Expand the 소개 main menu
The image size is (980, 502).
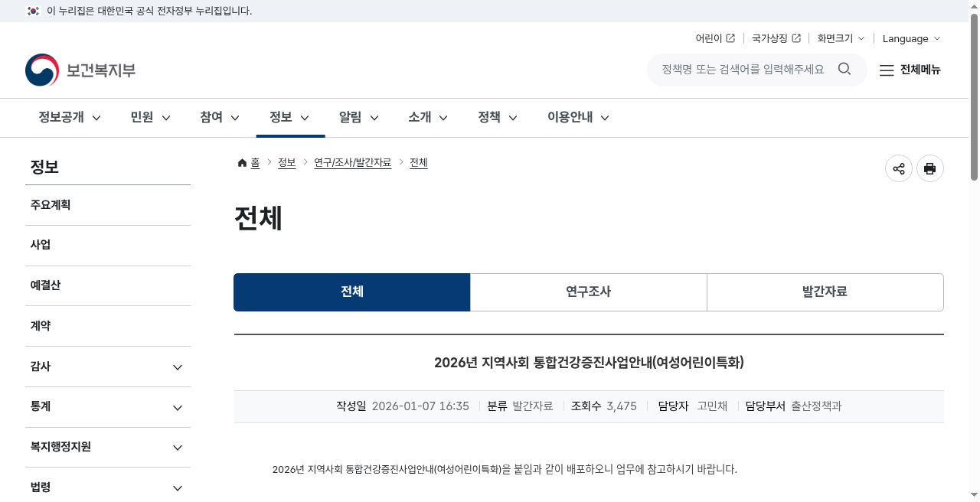pos(428,117)
